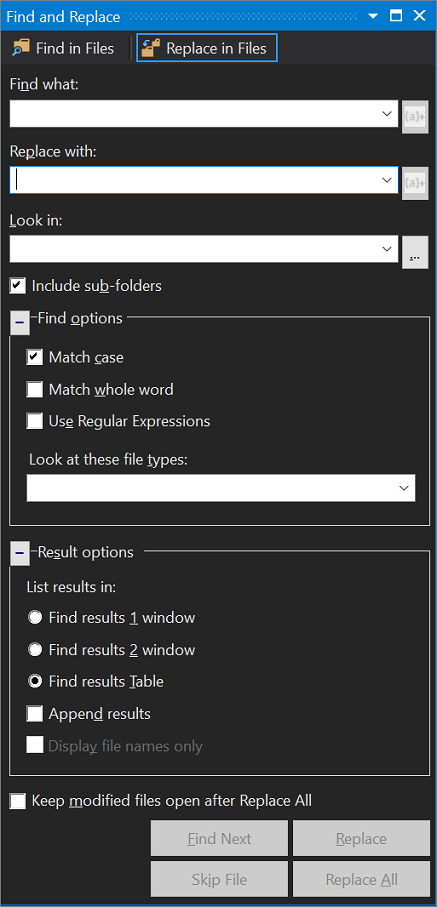Tick Use Regular Expressions checkbox
The width and height of the screenshot is (437, 907).
tap(35, 421)
